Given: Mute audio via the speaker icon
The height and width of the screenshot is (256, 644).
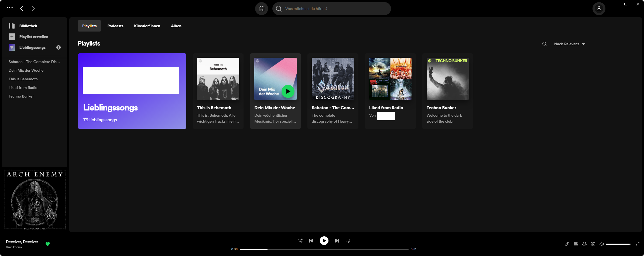Looking at the screenshot, I should (602, 244).
